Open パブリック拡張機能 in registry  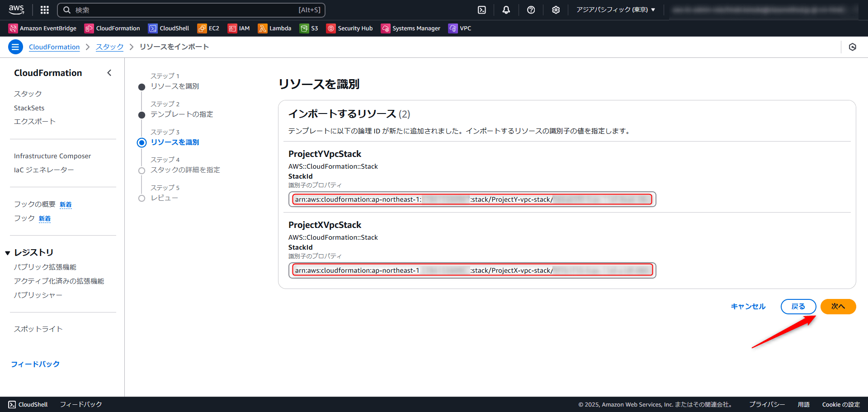point(45,267)
